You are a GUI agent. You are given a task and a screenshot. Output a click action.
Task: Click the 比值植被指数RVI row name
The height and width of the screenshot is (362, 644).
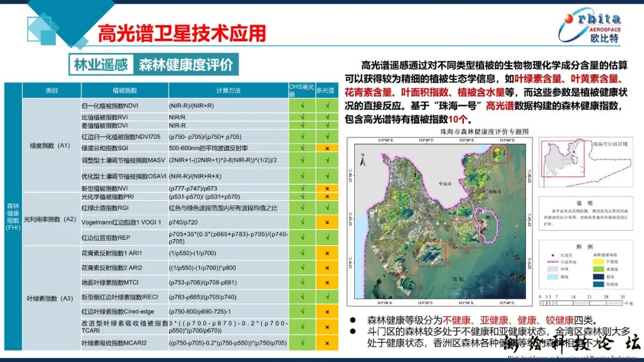(x=105, y=117)
